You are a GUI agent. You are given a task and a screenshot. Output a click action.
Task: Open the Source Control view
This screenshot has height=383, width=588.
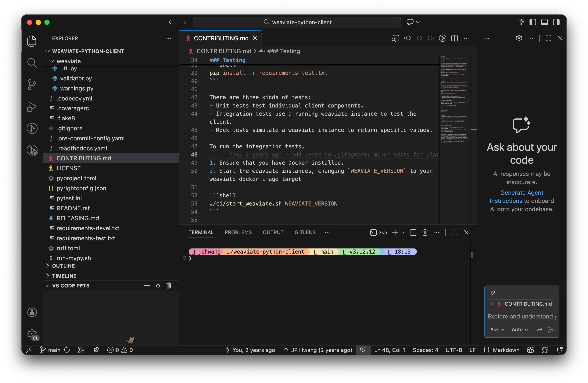[x=32, y=85]
